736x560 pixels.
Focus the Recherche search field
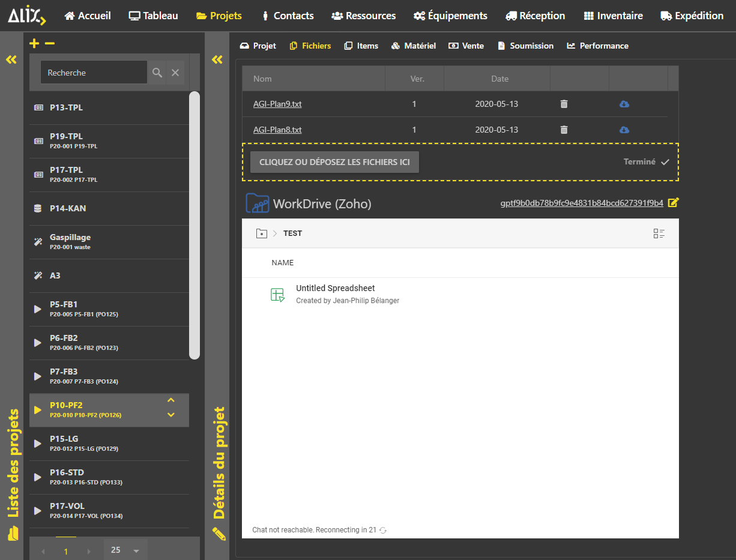pos(94,73)
